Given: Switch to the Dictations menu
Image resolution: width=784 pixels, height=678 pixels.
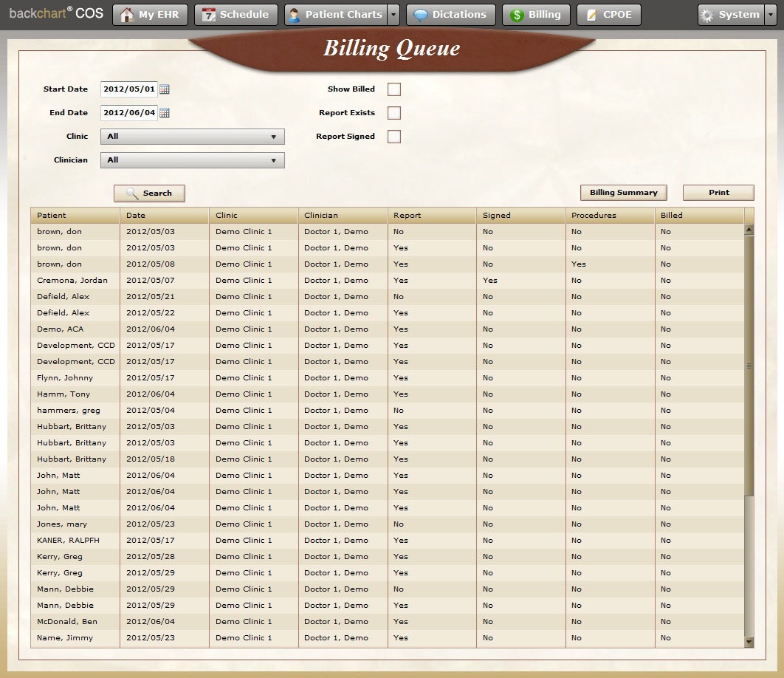Looking at the screenshot, I should 450,14.
